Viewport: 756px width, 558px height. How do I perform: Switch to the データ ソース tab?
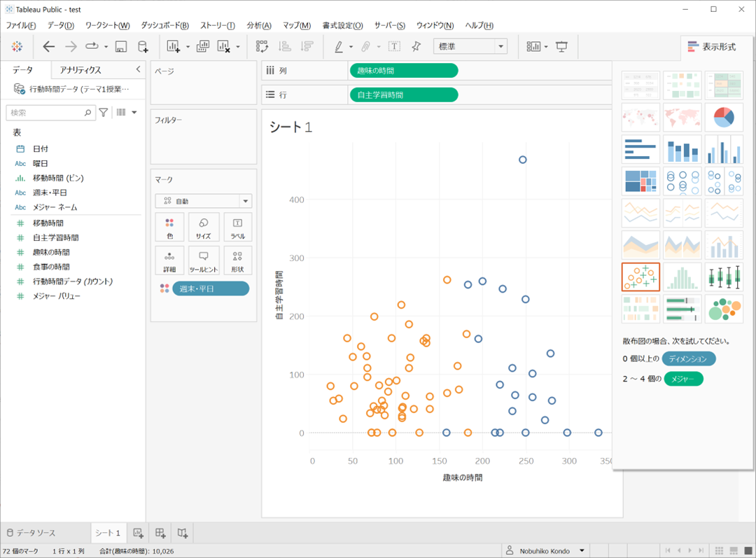point(31,533)
